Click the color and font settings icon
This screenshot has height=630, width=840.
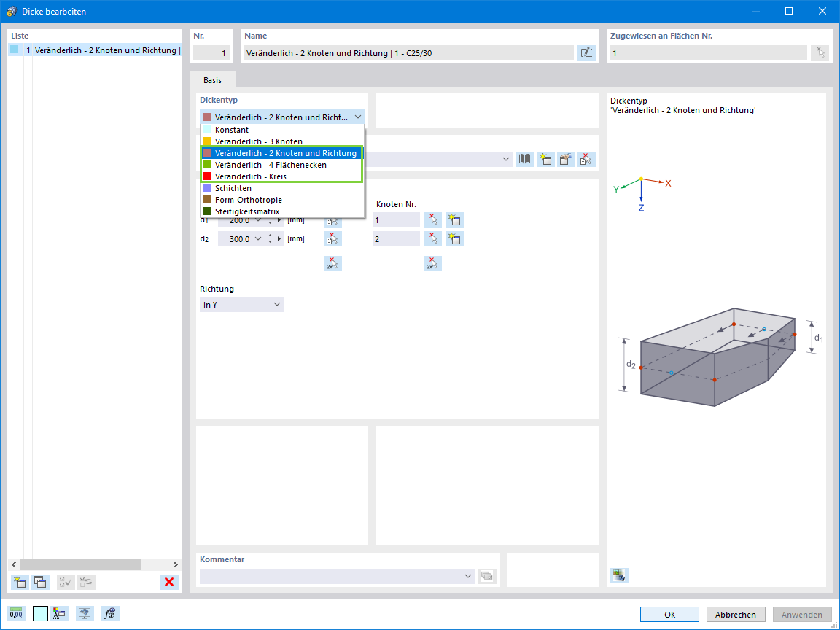click(x=60, y=614)
